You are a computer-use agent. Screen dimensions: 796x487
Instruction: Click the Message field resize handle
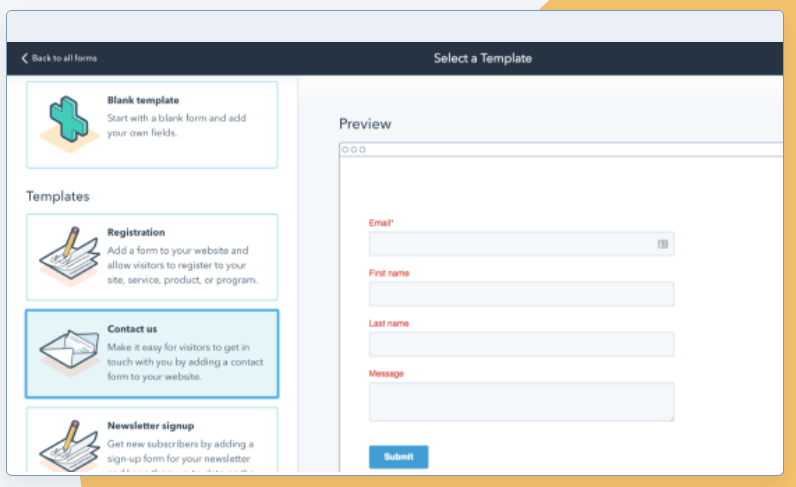(670, 417)
